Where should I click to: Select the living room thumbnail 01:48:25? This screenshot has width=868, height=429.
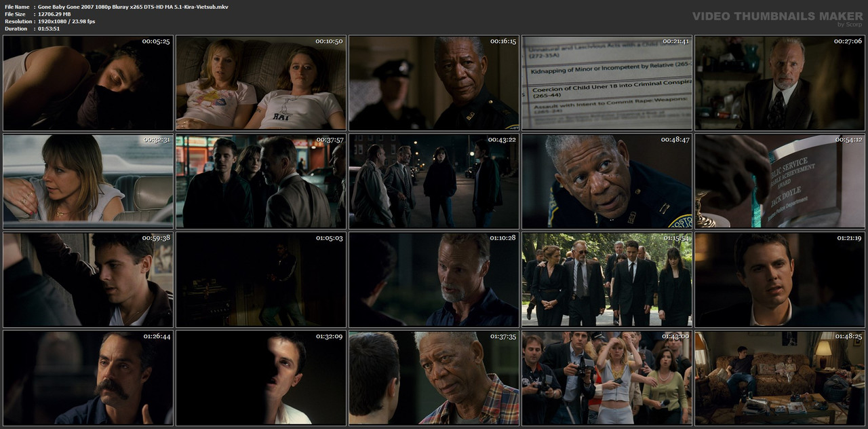(x=780, y=378)
